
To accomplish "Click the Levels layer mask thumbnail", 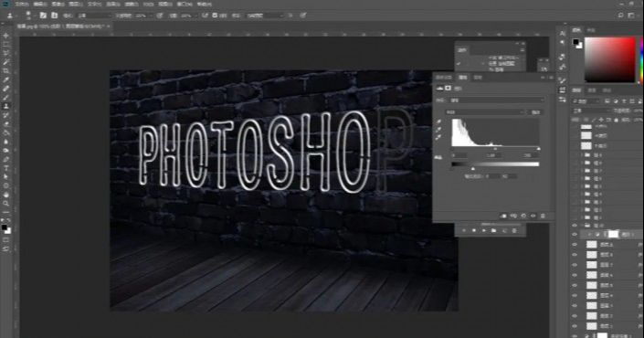I will click(613, 234).
